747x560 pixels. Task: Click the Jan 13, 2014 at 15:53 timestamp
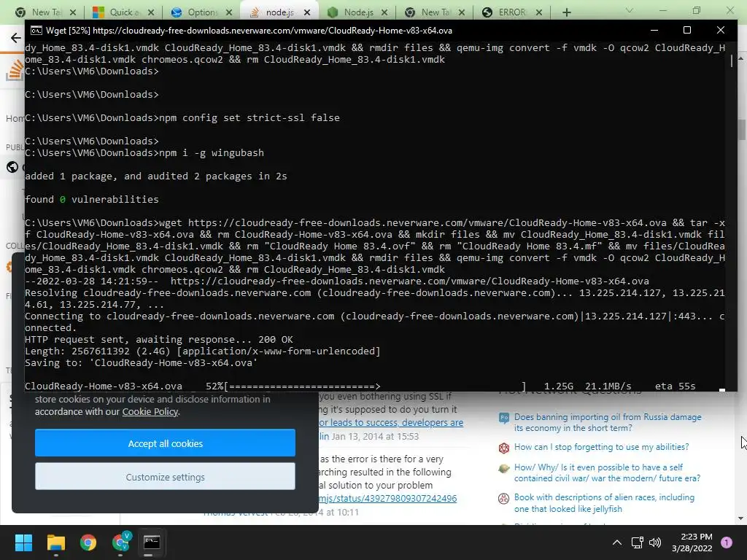pos(375,437)
